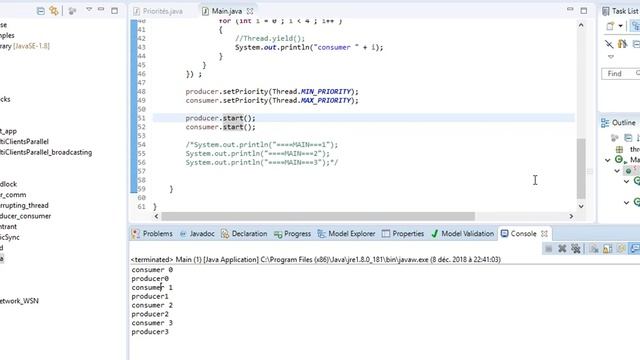Screen dimensions: 640x360
Task: Click the editor vertical scrollbar thumb
Action: click(x=581, y=168)
